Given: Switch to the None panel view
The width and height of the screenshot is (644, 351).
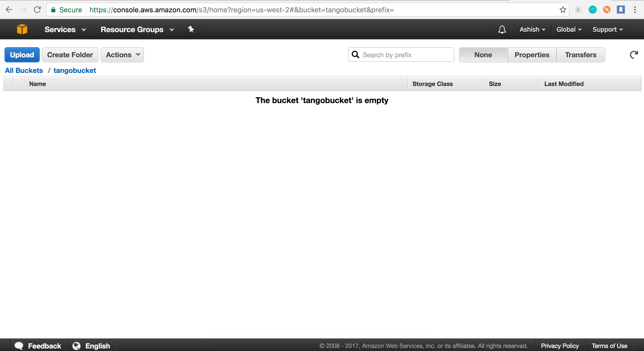Looking at the screenshot, I should point(483,55).
